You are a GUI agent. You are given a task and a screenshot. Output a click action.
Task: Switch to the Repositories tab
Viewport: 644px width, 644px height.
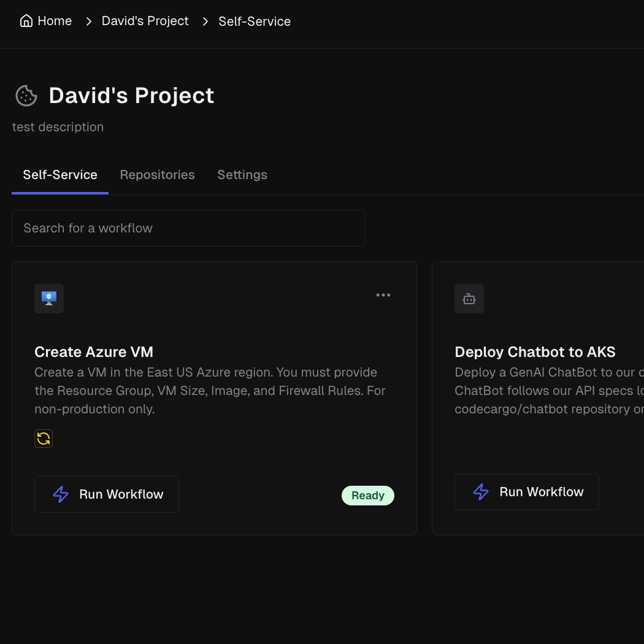point(157,175)
